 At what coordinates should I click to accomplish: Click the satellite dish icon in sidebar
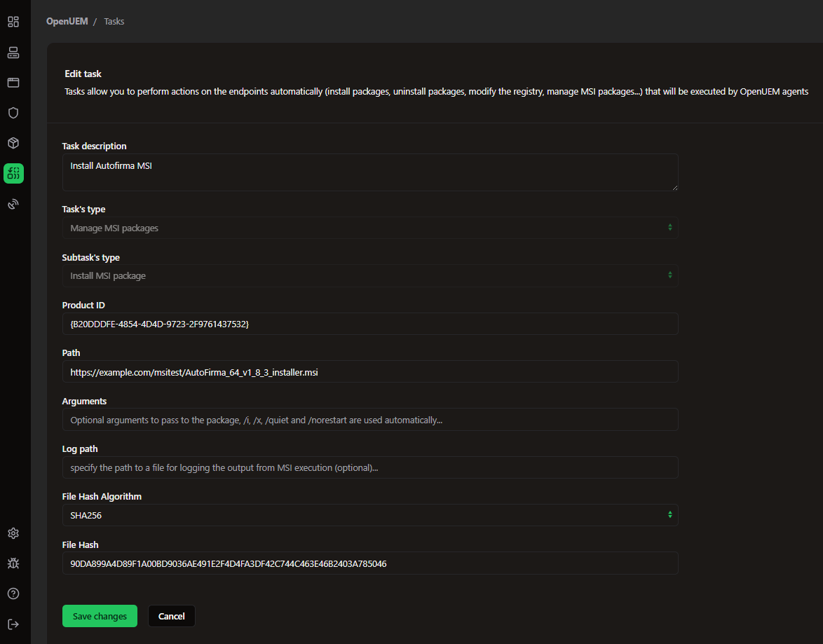pos(13,204)
